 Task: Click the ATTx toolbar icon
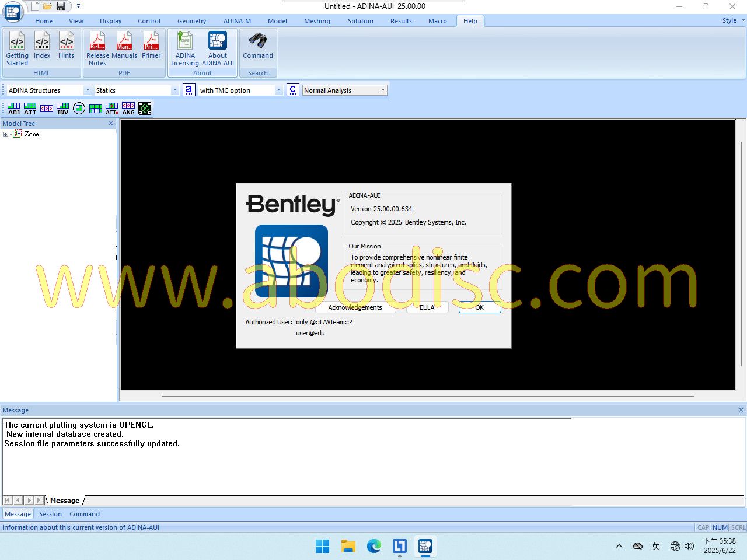112,108
